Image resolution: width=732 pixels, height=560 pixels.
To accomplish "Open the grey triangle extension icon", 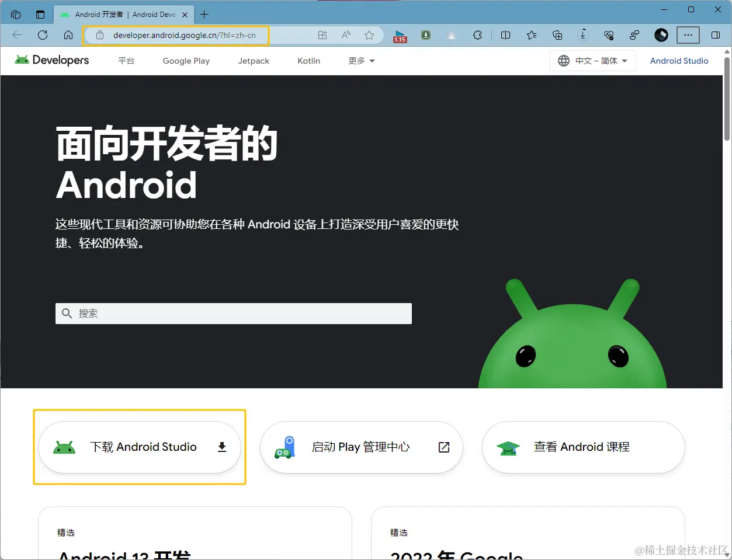I will click(452, 35).
